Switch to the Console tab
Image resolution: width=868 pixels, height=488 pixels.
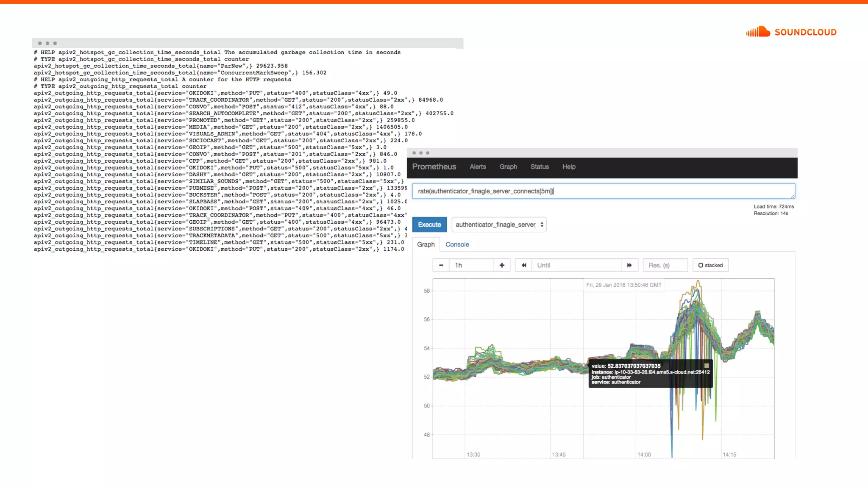457,244
